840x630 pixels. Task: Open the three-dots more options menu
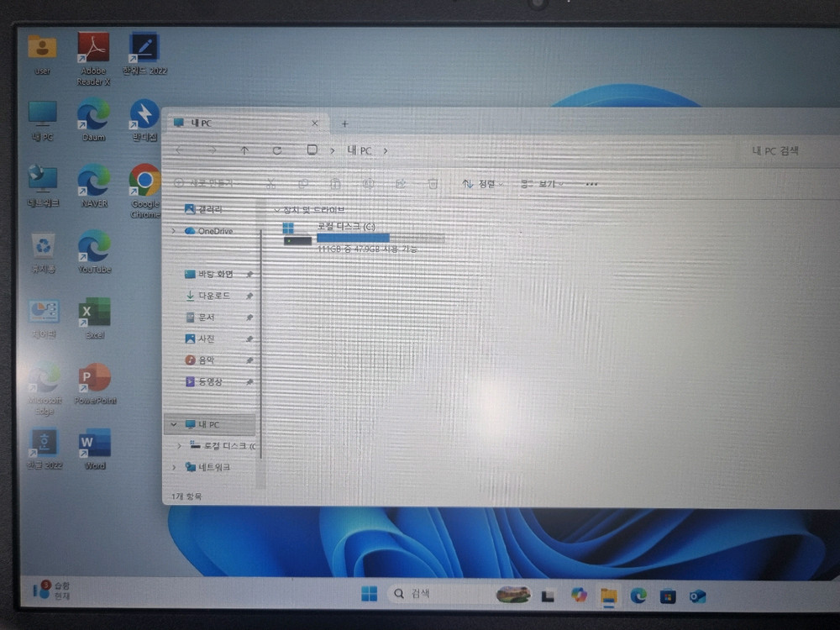pyautogui.click(x=591, y=184)
